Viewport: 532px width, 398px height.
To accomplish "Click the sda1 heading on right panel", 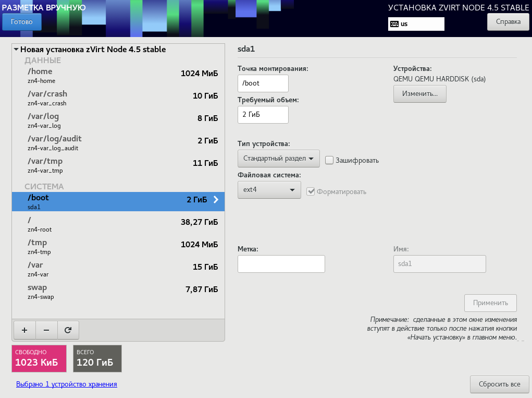I will [x=246, y=49].
